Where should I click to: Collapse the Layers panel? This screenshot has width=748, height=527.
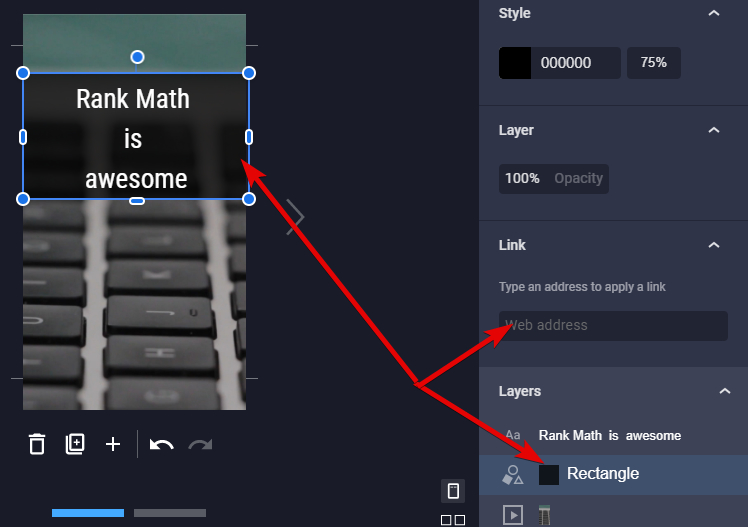pyautogui.click(x=725, y=391)
